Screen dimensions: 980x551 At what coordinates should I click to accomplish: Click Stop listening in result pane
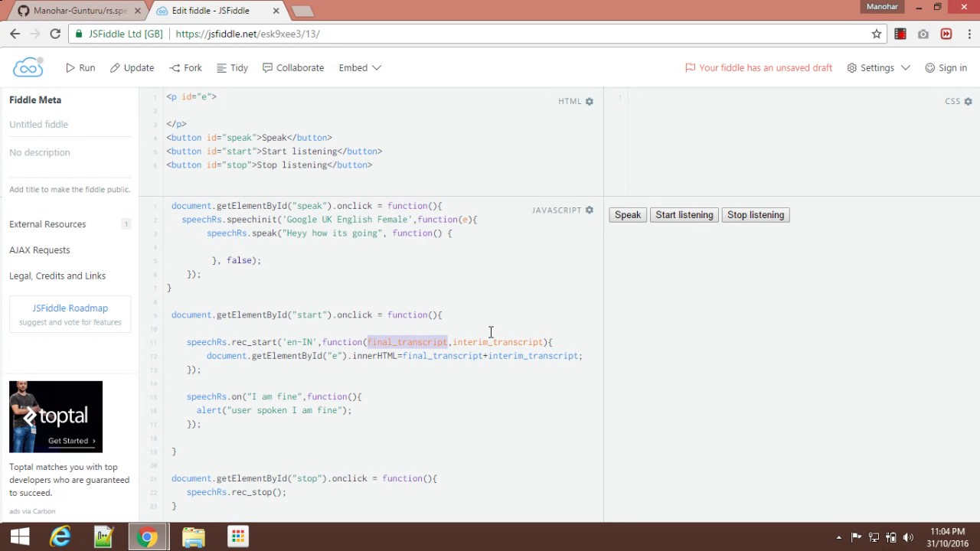click(x=755, y=215)
